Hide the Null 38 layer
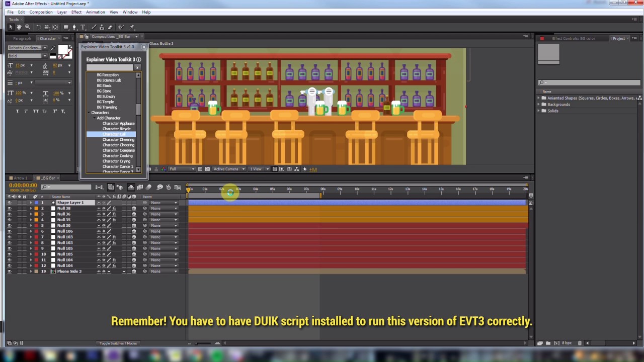Viewport: 644px width, 362px height. 9,208
